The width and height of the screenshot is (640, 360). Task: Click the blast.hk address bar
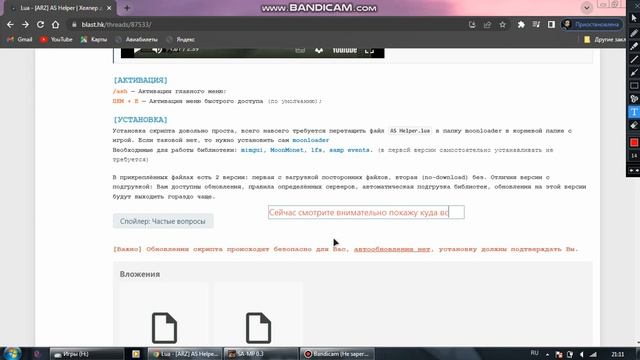tap(265, 24)
